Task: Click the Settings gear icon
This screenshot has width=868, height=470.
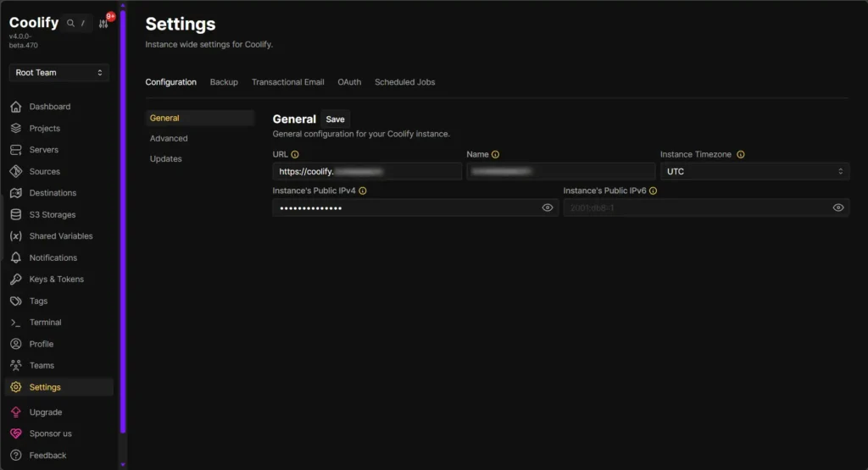Action: pos(16,387)
